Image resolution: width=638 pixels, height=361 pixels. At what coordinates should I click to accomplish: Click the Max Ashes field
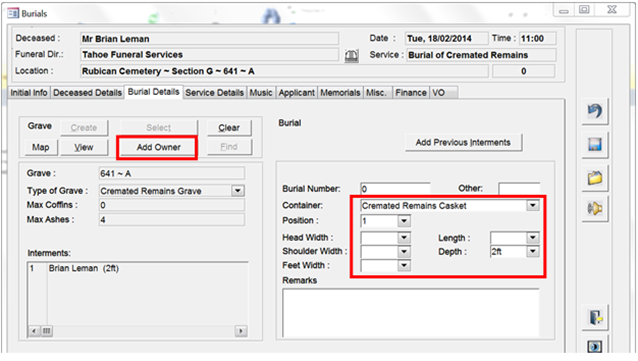click(x=172, y=220)
